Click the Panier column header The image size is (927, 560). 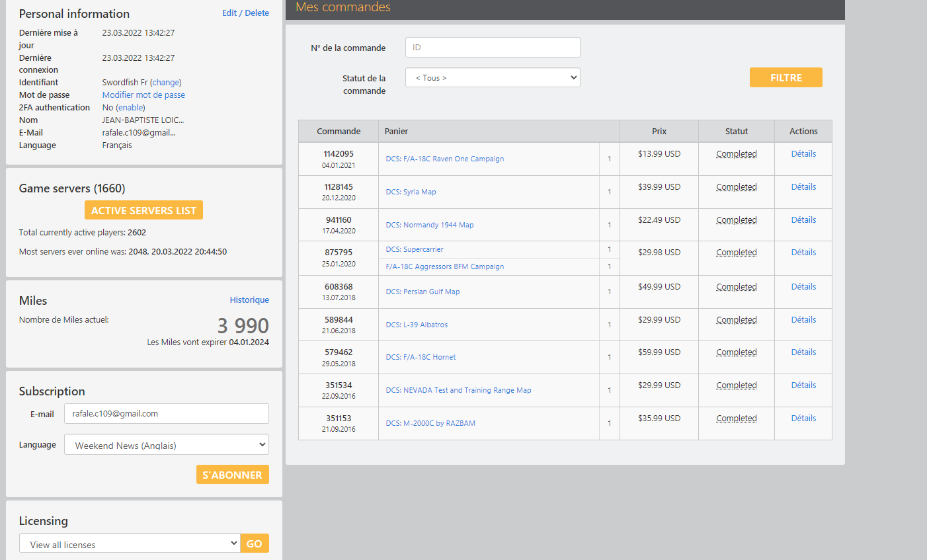coord(499,132)
